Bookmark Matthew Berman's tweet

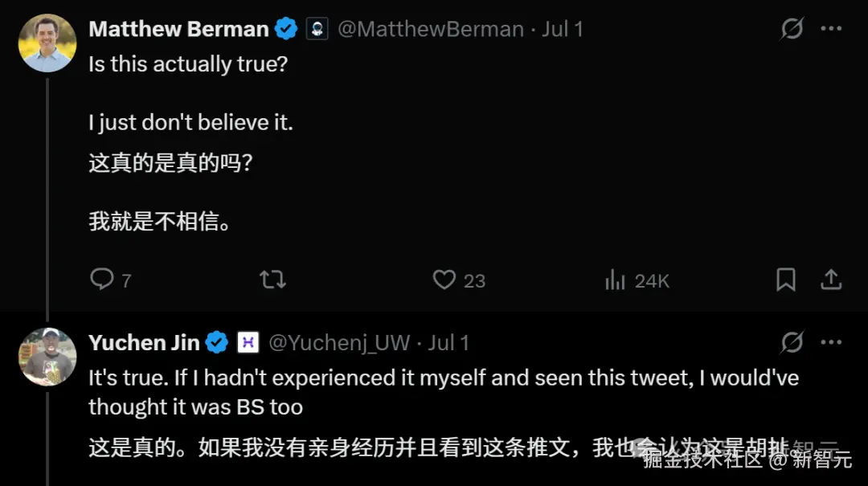point(785,280)
